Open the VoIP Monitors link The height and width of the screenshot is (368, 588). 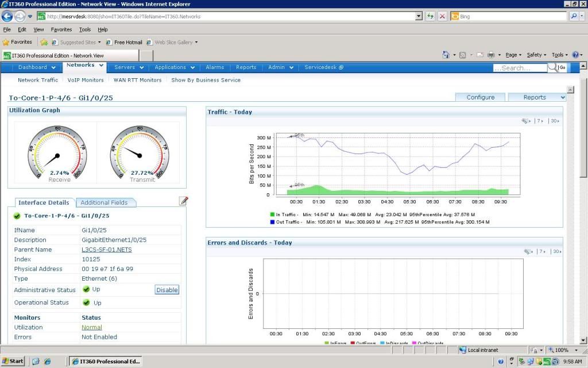[x=86, y=80]
